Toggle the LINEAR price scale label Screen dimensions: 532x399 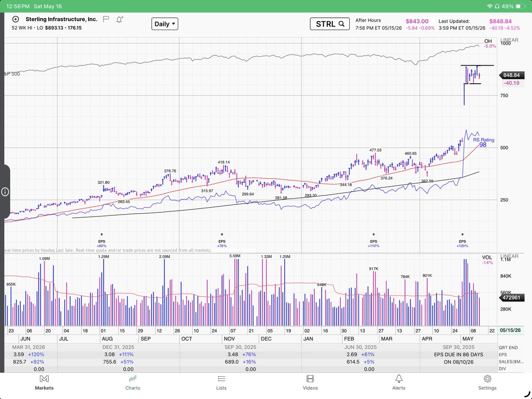point(509,40)
